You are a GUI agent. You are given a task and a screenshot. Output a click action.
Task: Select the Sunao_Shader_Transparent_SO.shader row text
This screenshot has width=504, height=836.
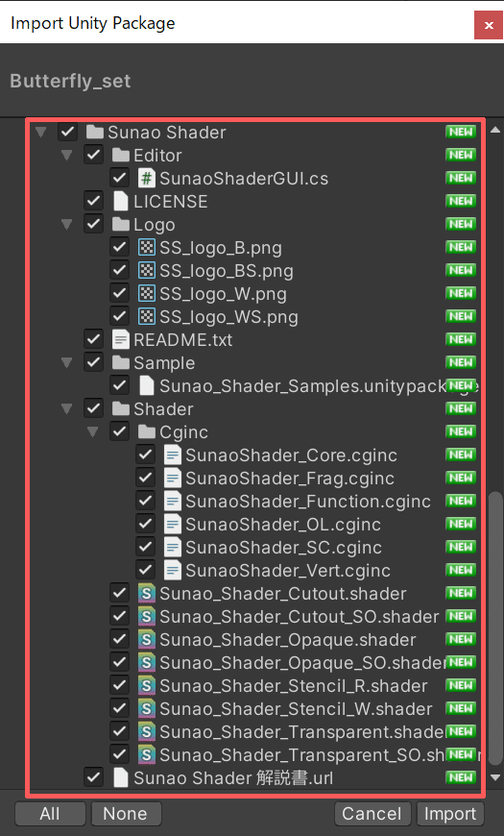[302, 754]
